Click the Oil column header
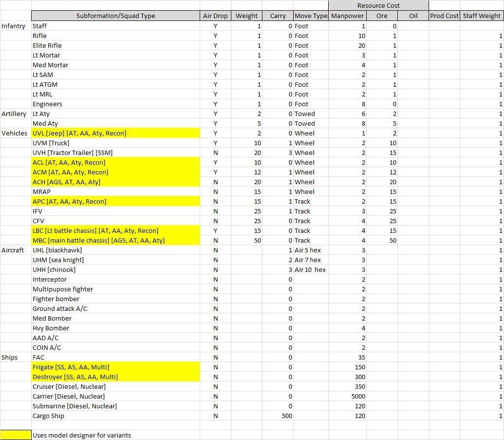504x440 pixels. pyautogui.click(x=413, y=16)
